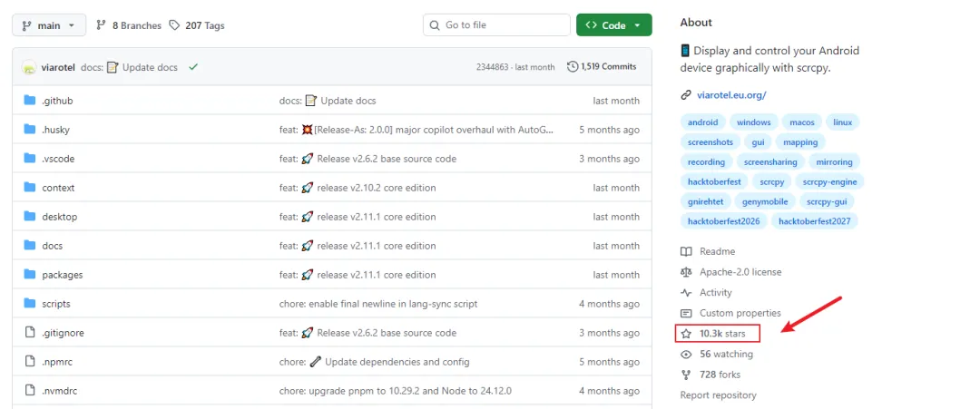Open the .npmrc file
This screenshot has width=980, height=409.
57,362
